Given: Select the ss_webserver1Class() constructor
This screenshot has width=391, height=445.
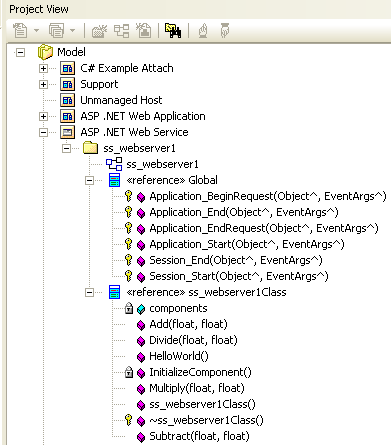Looking at the screenshot, I should tap(202, 404).
